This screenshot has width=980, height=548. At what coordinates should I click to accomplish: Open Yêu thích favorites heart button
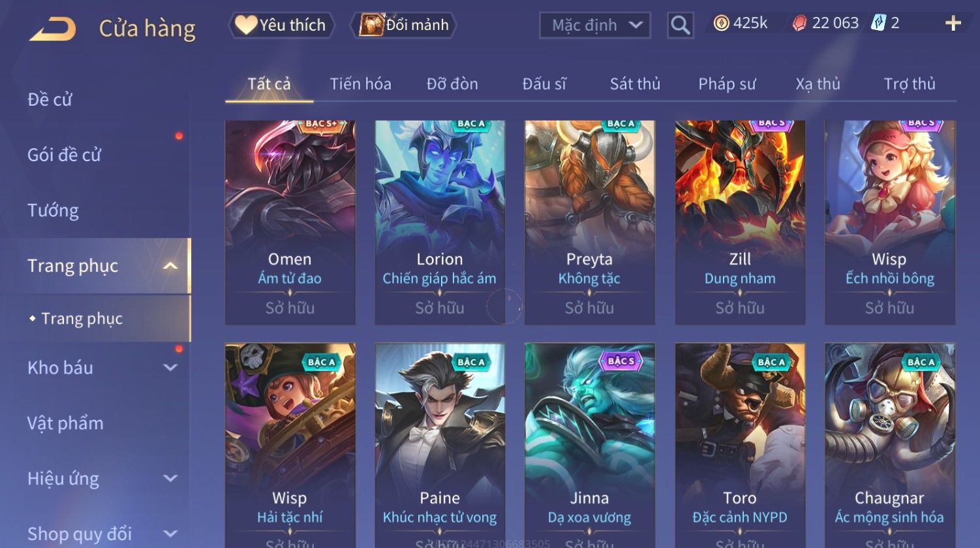[x=281, y=25]
